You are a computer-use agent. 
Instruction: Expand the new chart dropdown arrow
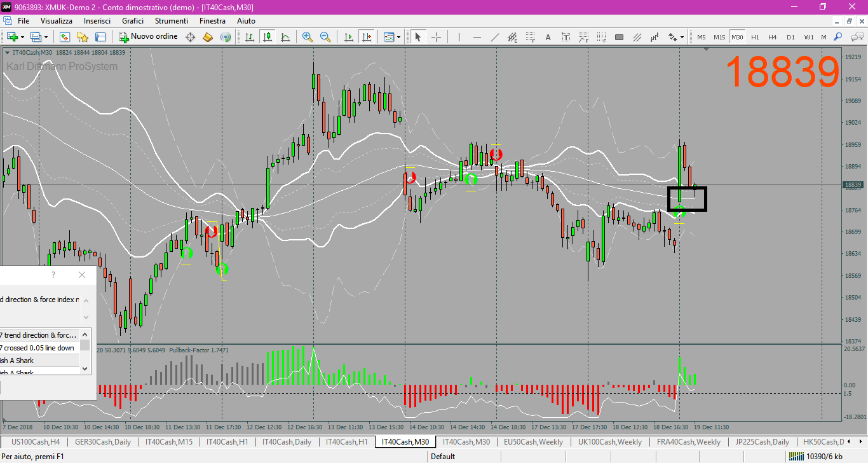click(x=22, y=37)
